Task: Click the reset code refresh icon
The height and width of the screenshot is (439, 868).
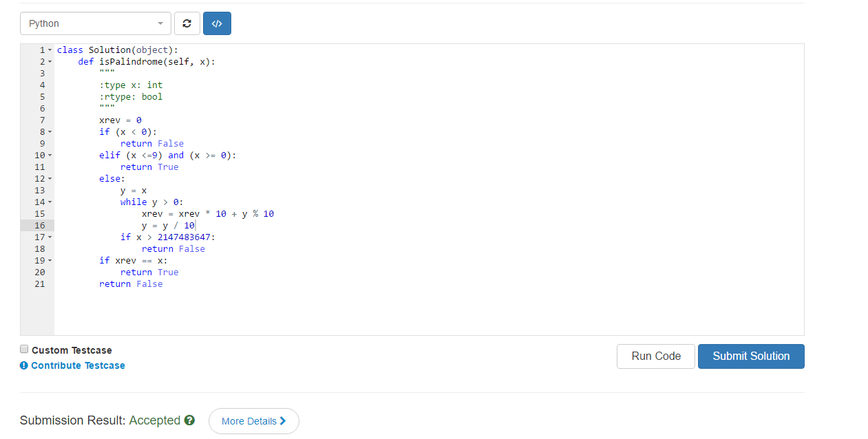Action: point(187,23)
